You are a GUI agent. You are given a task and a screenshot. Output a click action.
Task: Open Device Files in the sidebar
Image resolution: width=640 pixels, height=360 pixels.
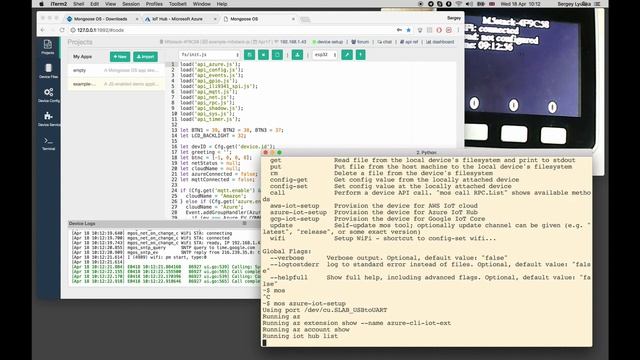(x=48, y=71)
